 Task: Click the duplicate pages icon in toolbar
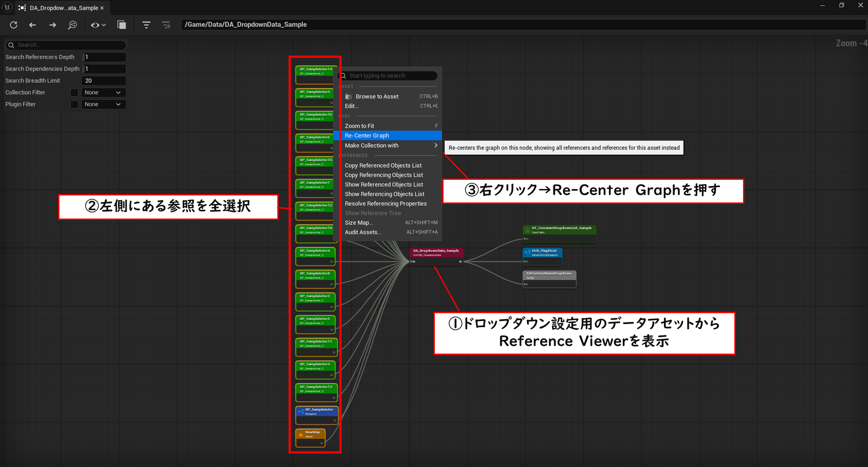(x=122, y=25)
